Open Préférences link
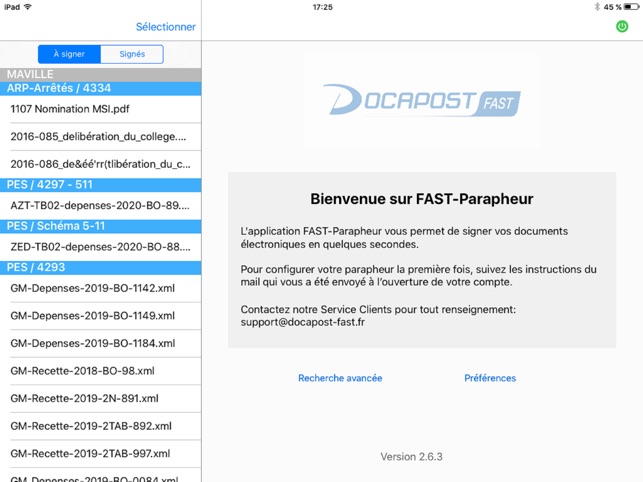The width and height of the screenshot is (643, 482). pyautogui.click(x=490, y=378)
